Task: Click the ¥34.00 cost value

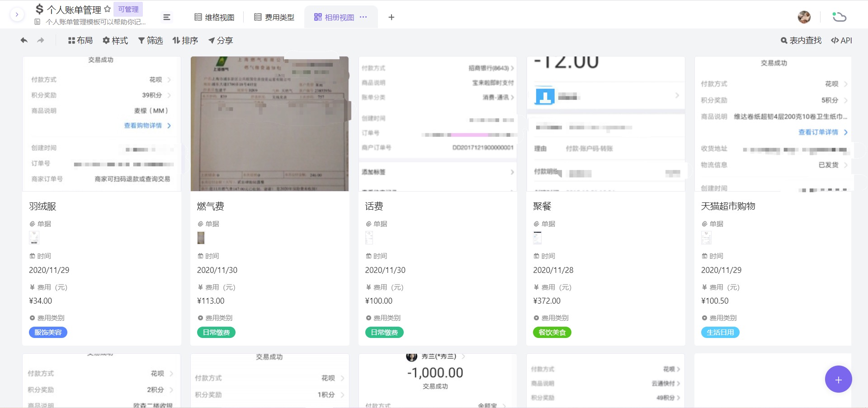Action: pos(41,301)
